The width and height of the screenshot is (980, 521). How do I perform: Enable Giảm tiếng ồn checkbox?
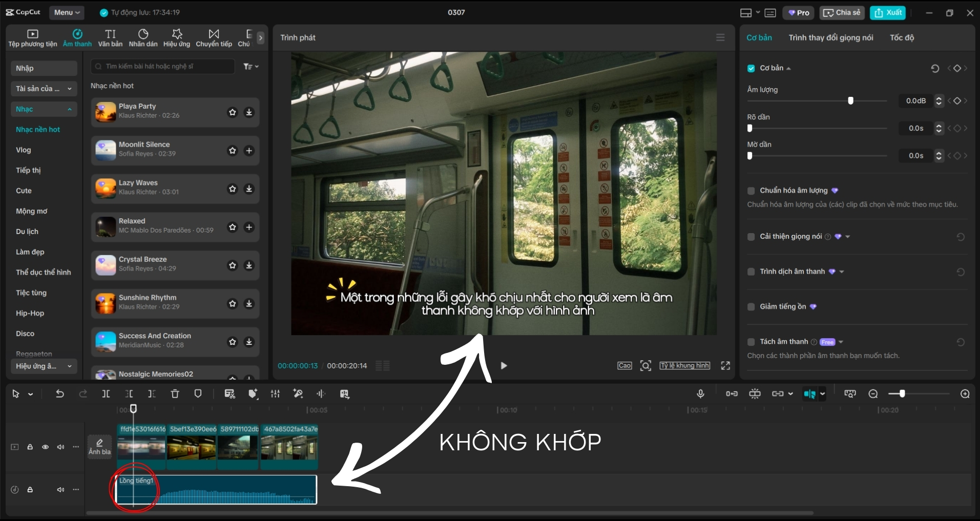click(x=751, y=307)
